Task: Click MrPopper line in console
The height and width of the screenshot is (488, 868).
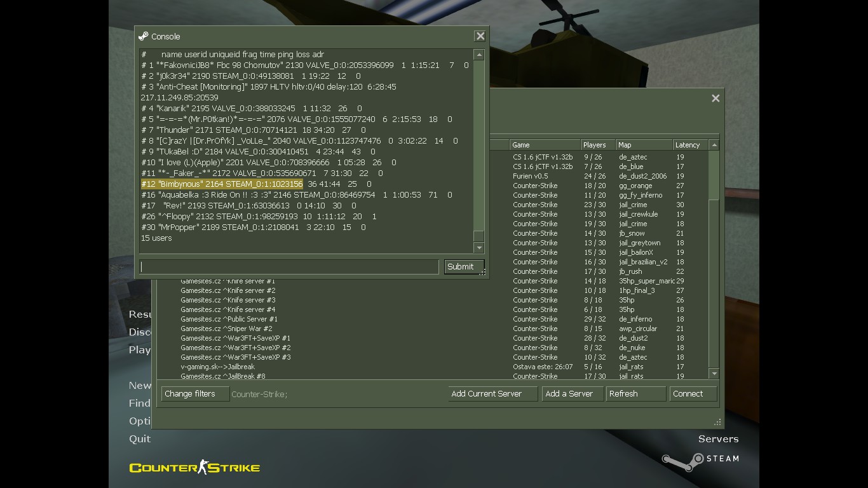Action: point(253,227)
